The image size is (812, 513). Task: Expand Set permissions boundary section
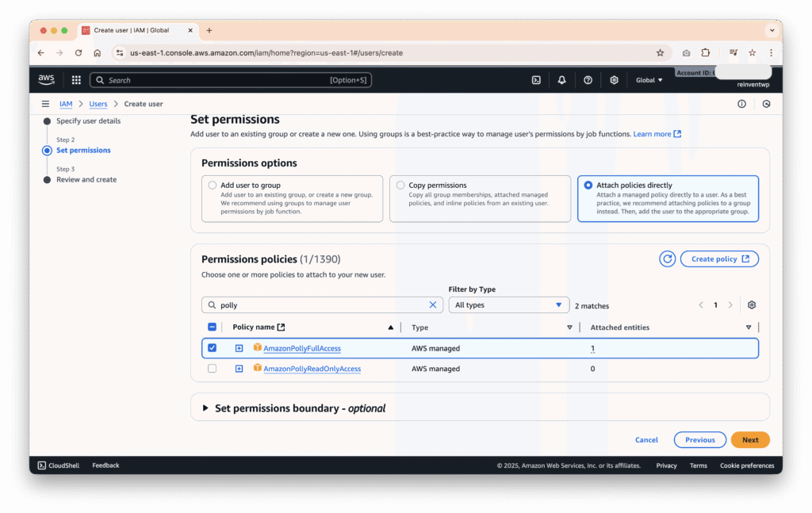pos(206,408)
